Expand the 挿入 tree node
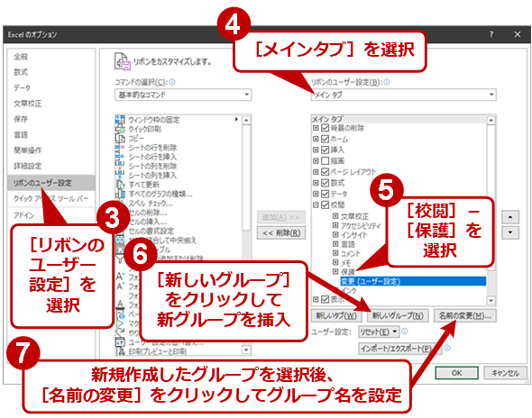This screenshot has height=418, width=532. pos(316,150)
